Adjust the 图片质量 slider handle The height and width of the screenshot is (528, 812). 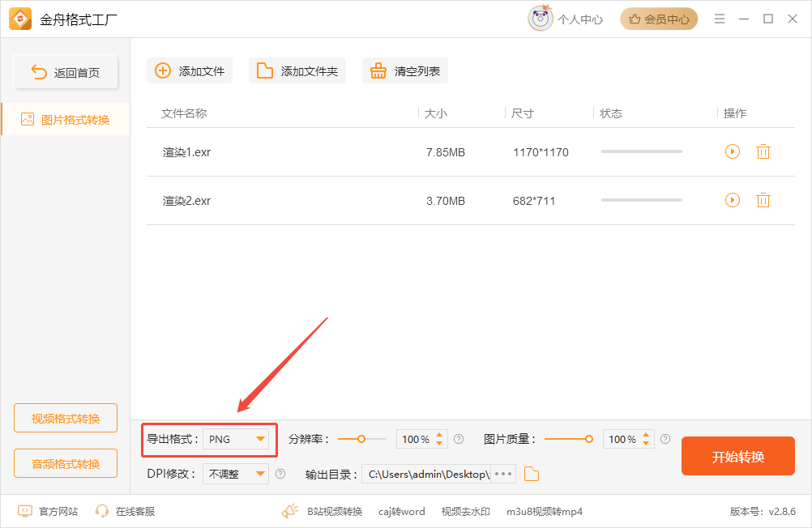pyautogui.click(x=589, y=439)
